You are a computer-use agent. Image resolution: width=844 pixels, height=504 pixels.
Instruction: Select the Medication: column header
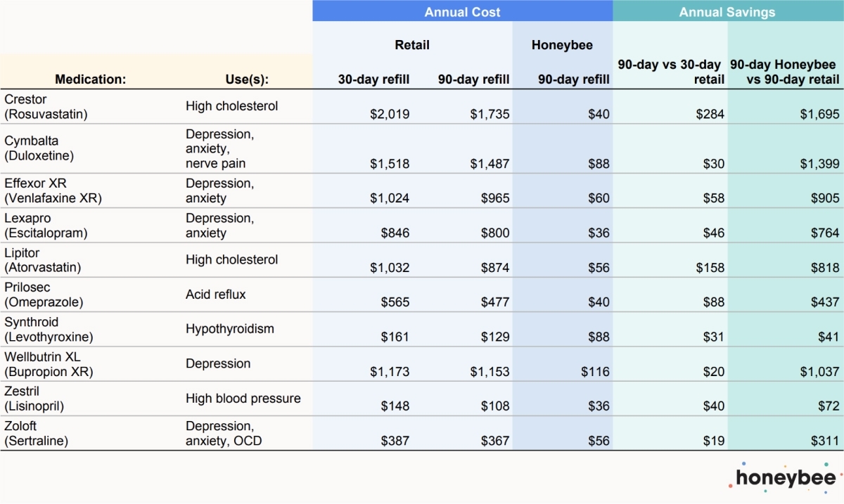tap(91, 79)
